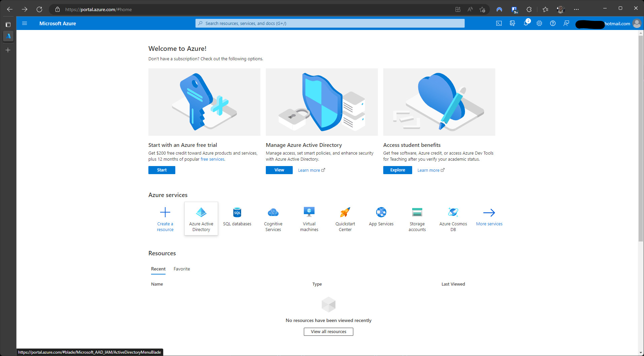Open Storage accounts service
This screenshot has width=644, height=356.
[417, 219]
